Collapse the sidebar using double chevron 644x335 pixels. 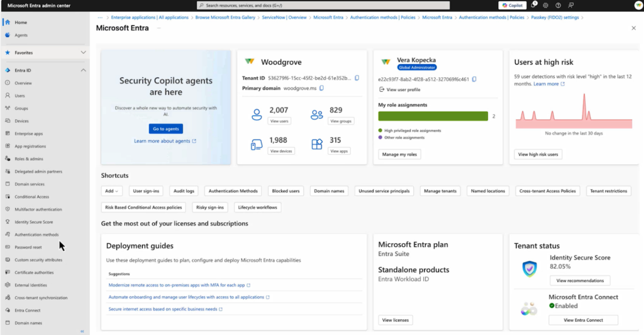pyautogui.click(x=82, y=331)
